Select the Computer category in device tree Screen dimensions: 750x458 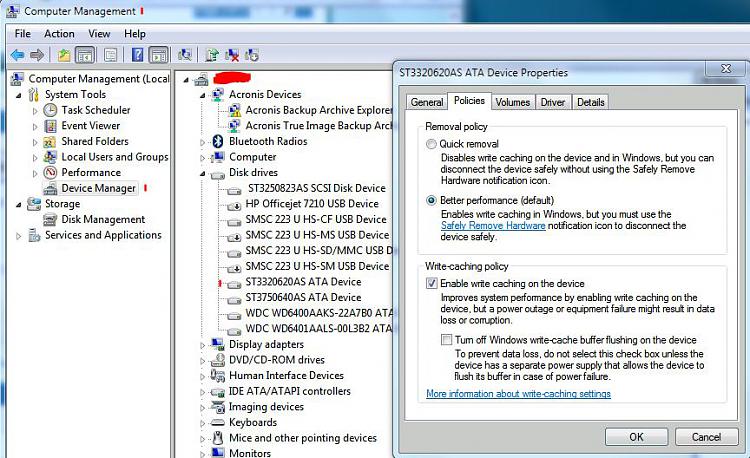click(x=253, y=157)
